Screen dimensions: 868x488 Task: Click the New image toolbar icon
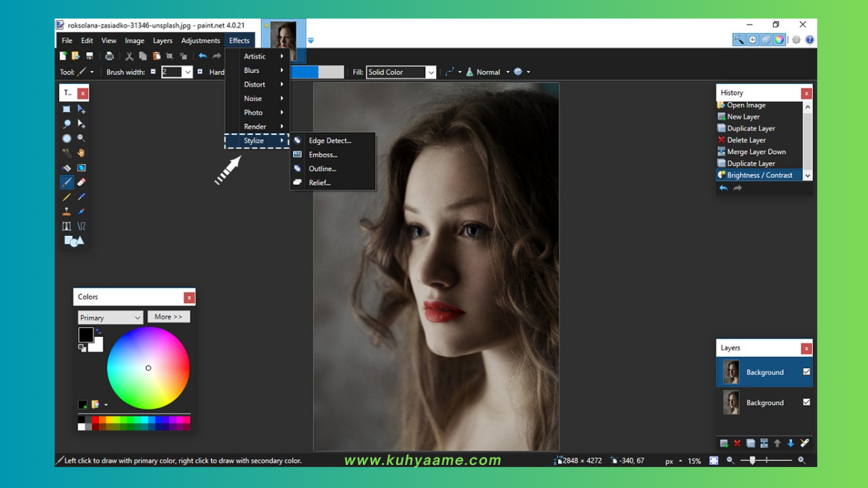pyautogui.click(x=63, y=56)
